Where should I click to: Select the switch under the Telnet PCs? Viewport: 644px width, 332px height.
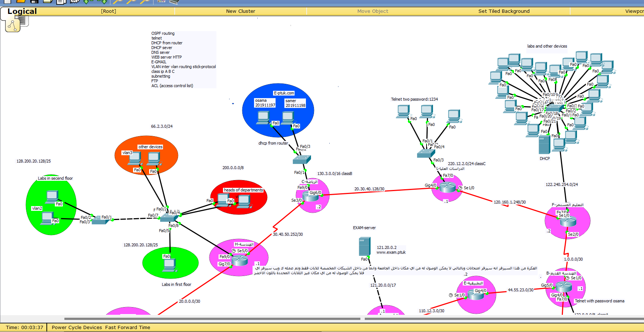pyautogui.click(x=426, y=153)
